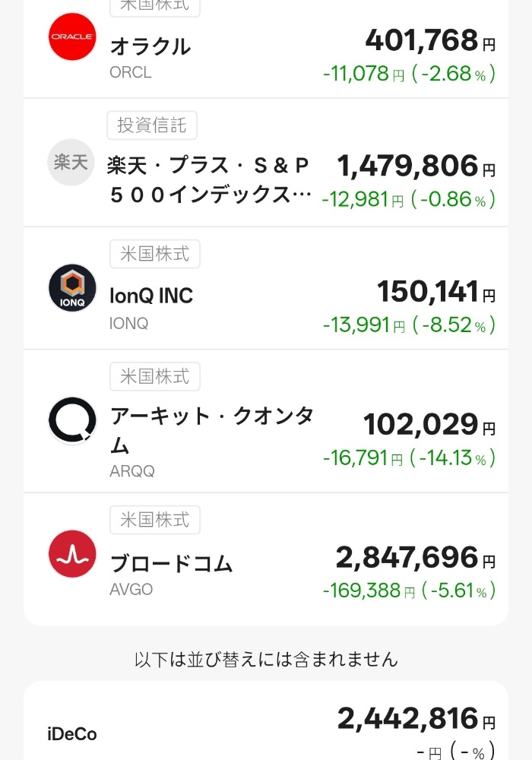This screenshot has height=760, width=532.
Task: Tap the 米国株式 tag above IonQ INC
Action: pos(155,254)
